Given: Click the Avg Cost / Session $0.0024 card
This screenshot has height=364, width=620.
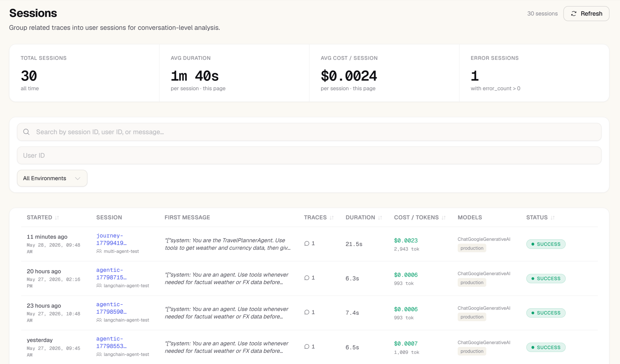Looking at the screenshot, I should coord(384,73).
